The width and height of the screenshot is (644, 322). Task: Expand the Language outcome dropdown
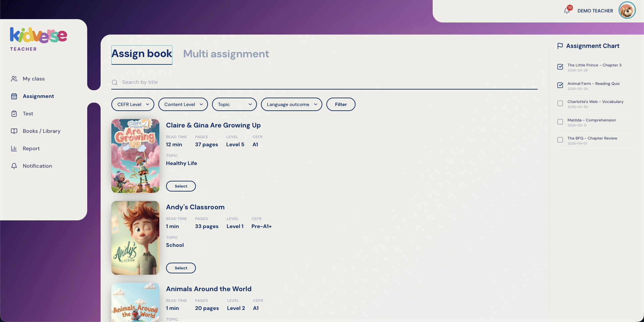[x=291, y=104]
